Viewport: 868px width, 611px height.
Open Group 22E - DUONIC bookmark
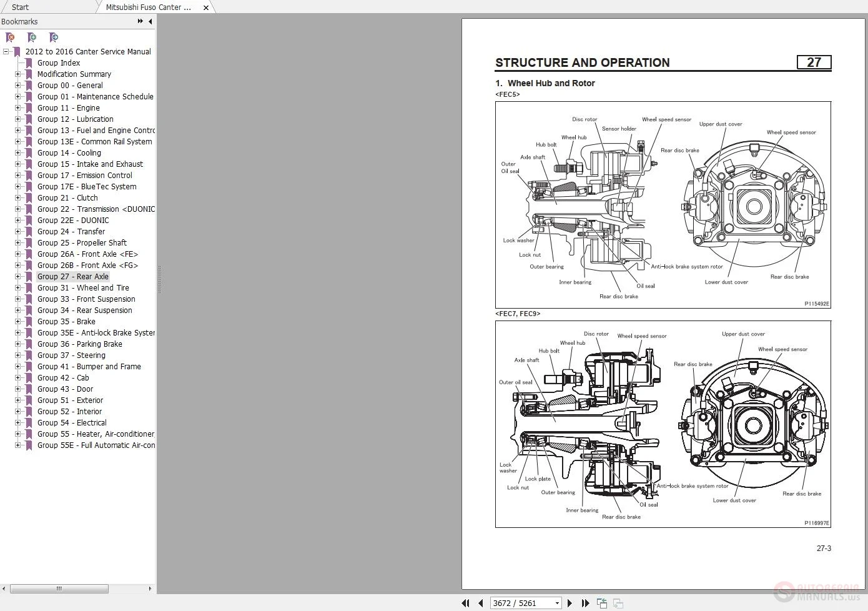[72, 221]
